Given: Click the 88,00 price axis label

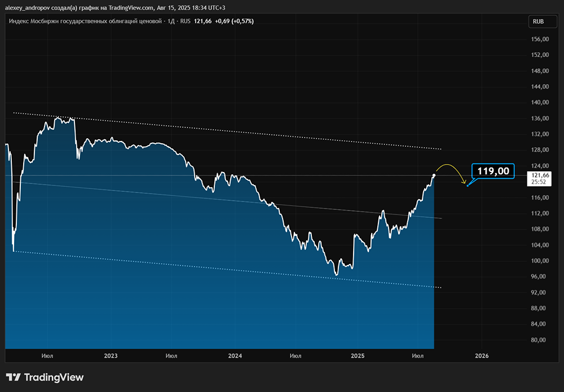Looking at the screenshot, I should click(540, 308).
